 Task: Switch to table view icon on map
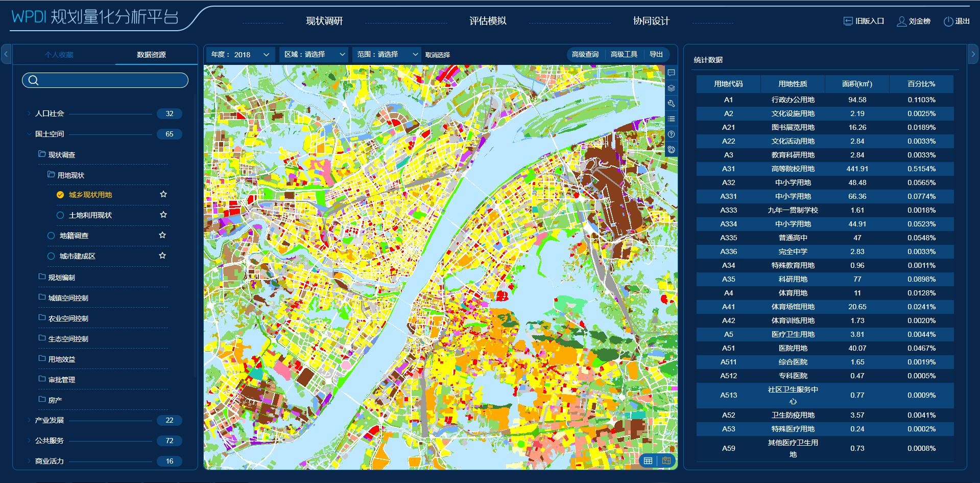(648, 461)
